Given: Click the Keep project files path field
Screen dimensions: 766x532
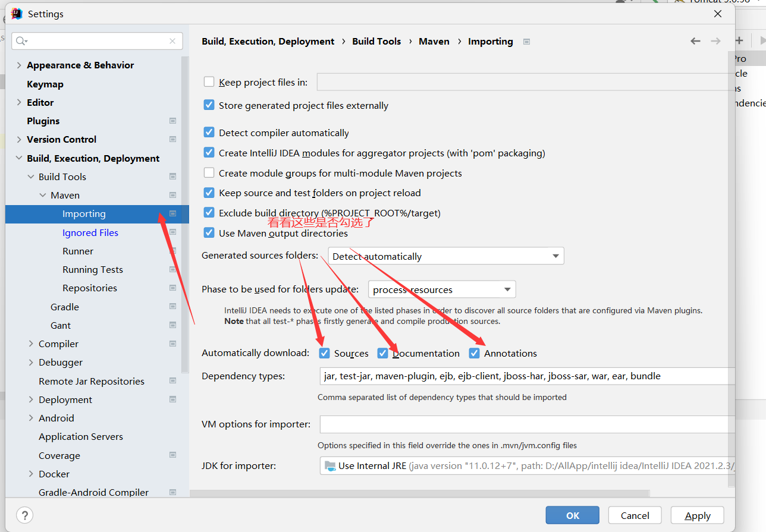Looking at the screenshot, I should 526,82.
